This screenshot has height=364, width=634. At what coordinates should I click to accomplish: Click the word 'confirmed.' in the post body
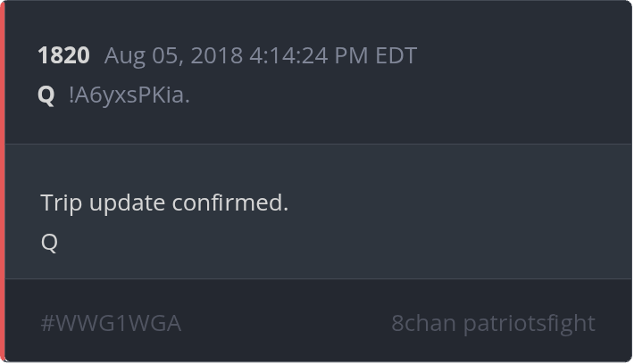235,203
